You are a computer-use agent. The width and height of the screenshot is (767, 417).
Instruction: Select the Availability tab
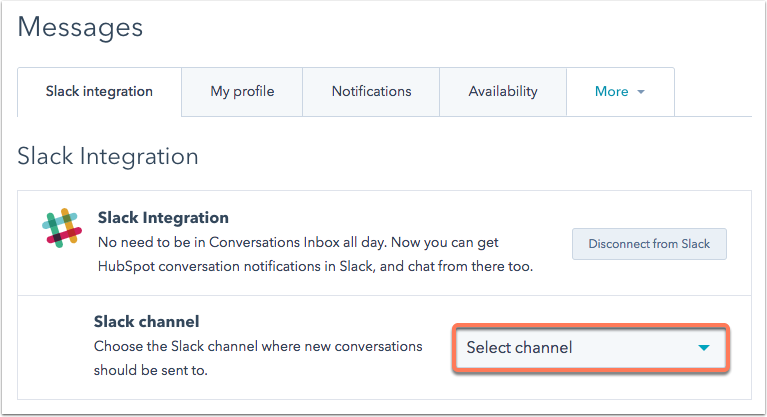[x=503, y=92]
